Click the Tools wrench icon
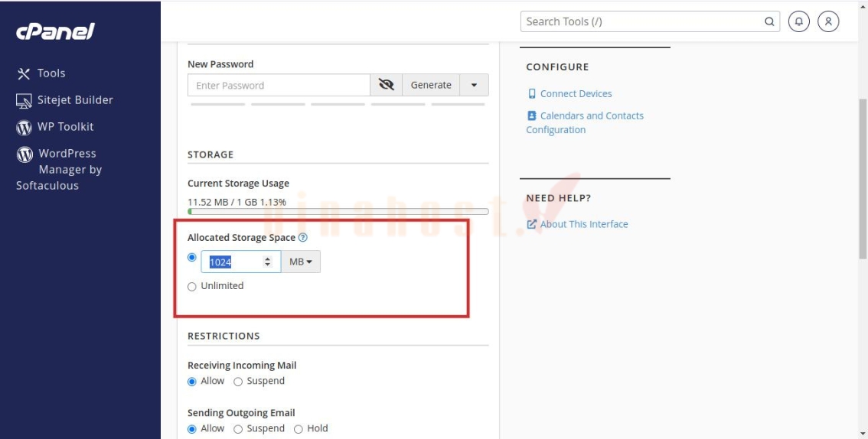Screen dimensions: 868x439 pos(23,73)
